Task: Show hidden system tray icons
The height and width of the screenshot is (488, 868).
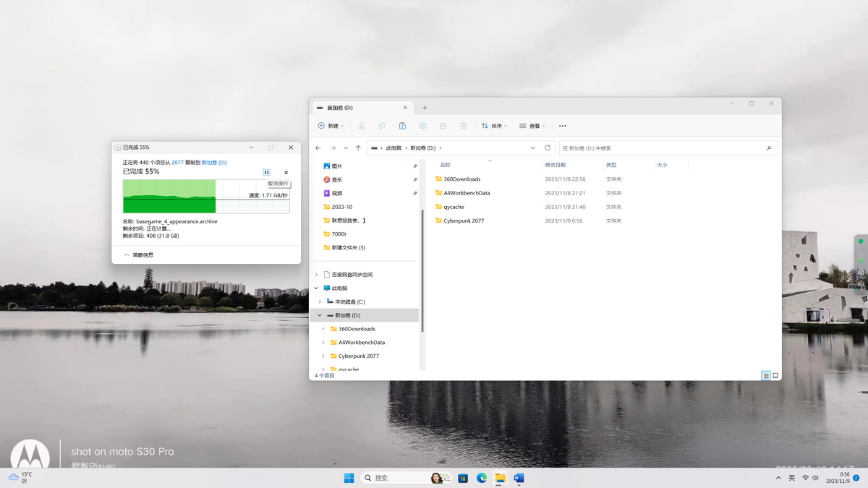Action: click(x=778, y=478)
